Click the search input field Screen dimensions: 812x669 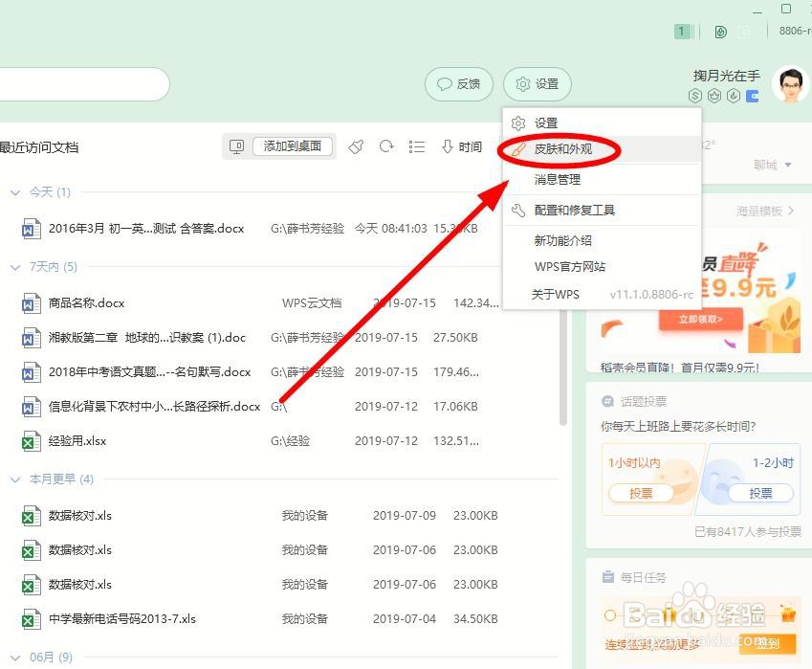[83, 84]
